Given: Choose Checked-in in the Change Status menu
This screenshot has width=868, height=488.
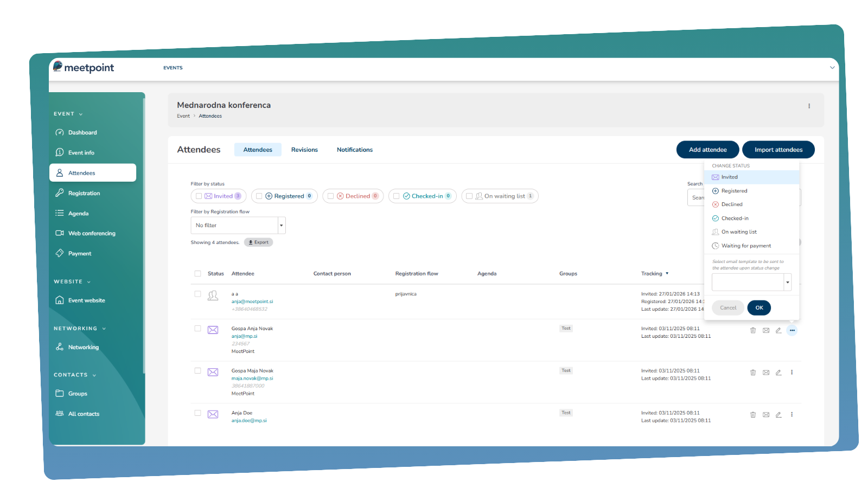Looking at the screenshot, I should click(x=751, y=219).
